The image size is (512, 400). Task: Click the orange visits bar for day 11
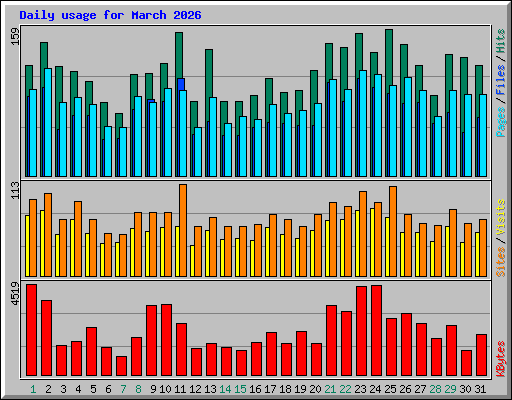(x=183, y=230)
